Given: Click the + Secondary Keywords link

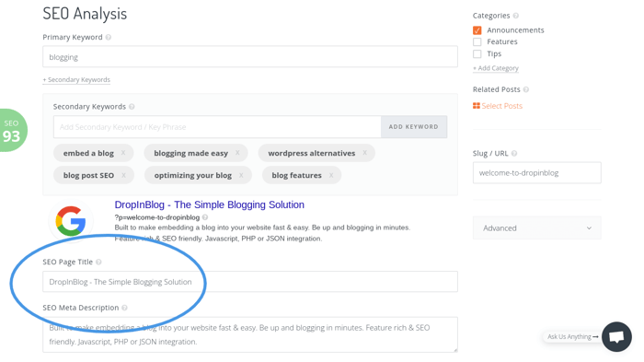Looking at the screenshot, I should [76, 80].
